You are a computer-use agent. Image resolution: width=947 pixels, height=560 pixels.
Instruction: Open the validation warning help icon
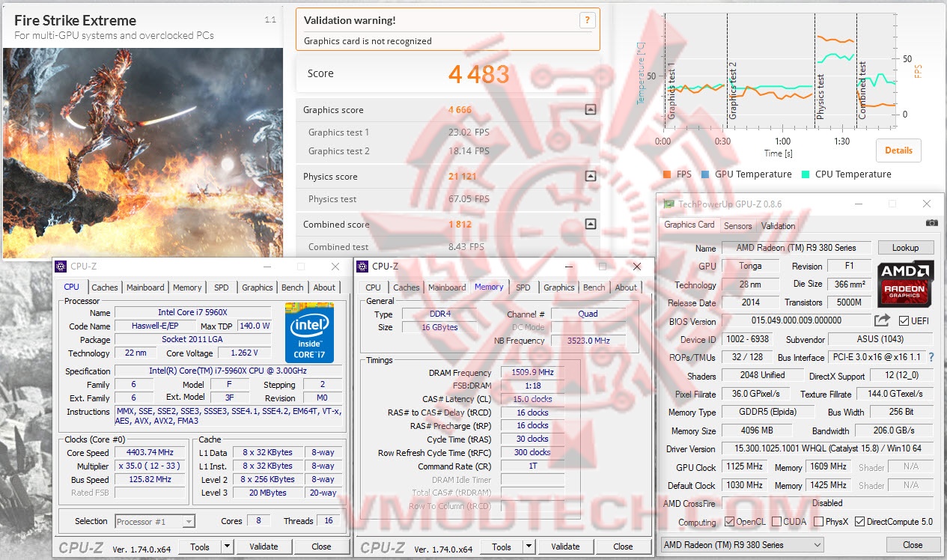[x=588, y=21]
